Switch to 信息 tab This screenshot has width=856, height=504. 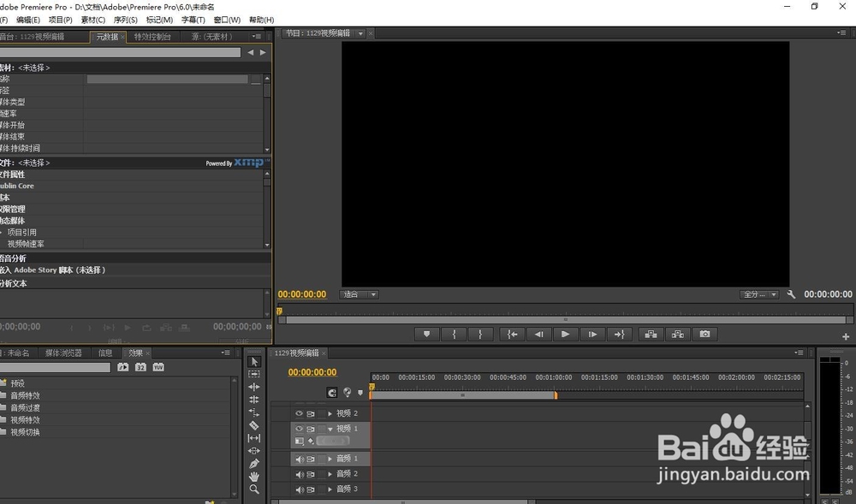[x=105, y=353]
